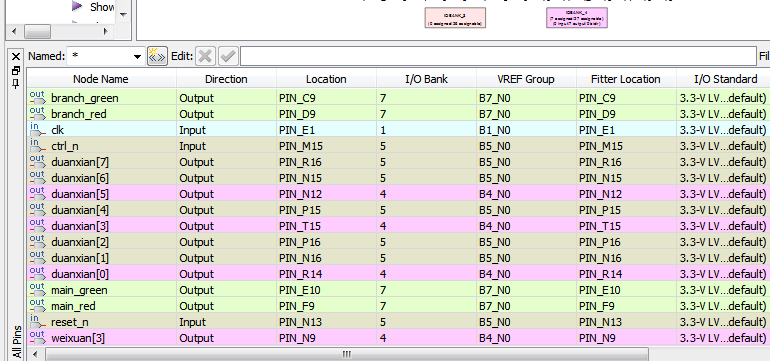Screen dimensions: 770x361
Task: Sort by Node Name column header
Action: coord(101,79)
